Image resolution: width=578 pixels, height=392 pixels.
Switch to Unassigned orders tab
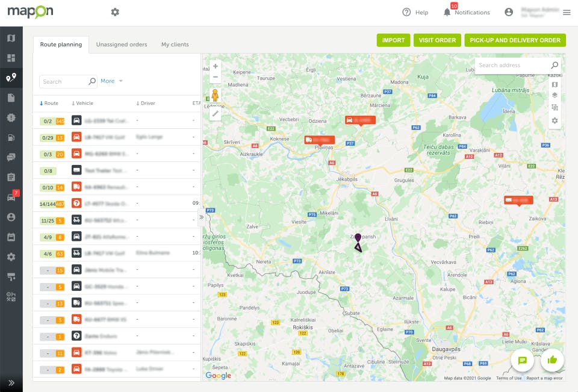121,45
